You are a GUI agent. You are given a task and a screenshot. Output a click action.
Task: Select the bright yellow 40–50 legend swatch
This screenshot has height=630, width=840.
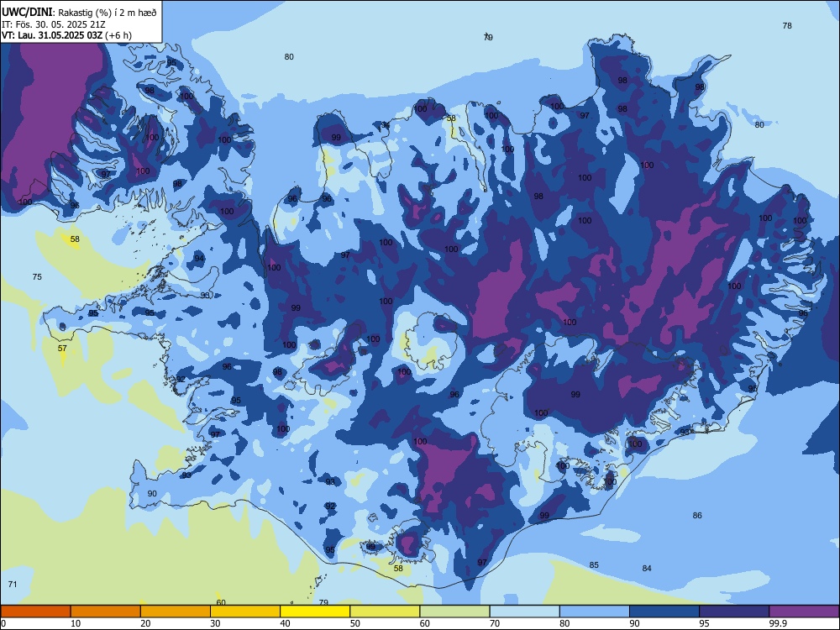tap(315, 612)
